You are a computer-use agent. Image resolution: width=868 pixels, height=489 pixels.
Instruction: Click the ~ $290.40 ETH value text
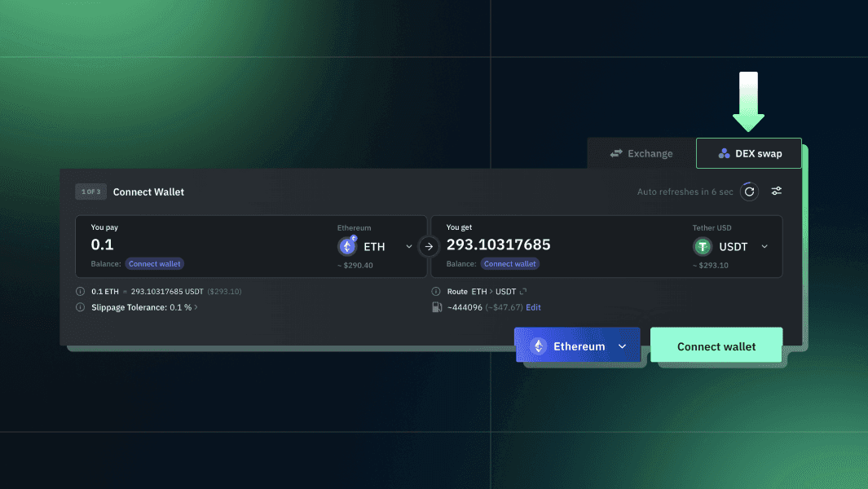[x=355, y=265]
